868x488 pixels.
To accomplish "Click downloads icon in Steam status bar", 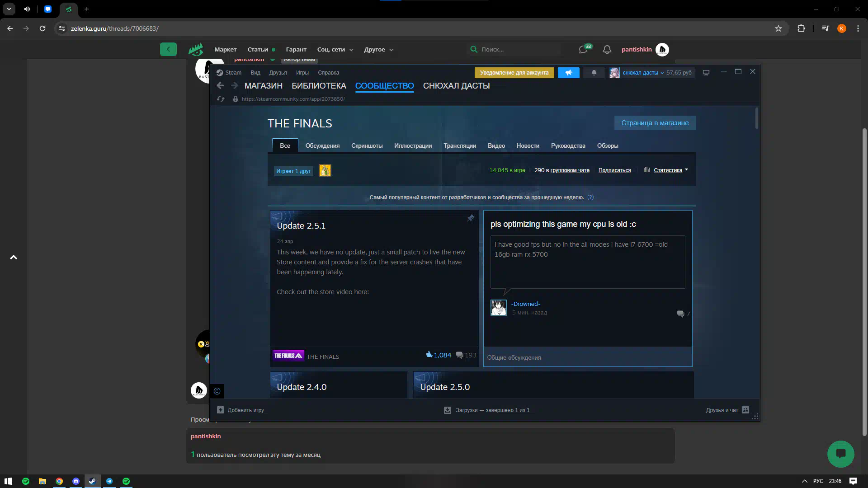I will [x=448, y=410].
